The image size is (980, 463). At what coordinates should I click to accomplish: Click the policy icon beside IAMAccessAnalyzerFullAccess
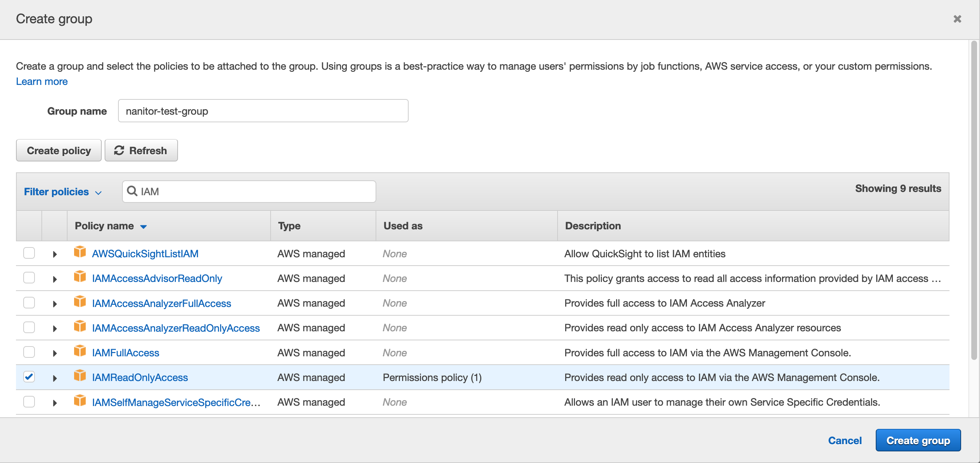(x=80, y=302)
